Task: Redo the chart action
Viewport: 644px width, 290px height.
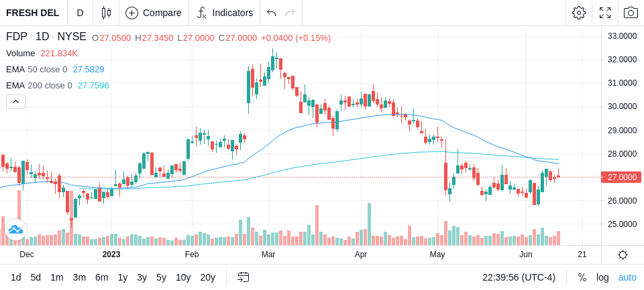Action: tap(290, 13)
